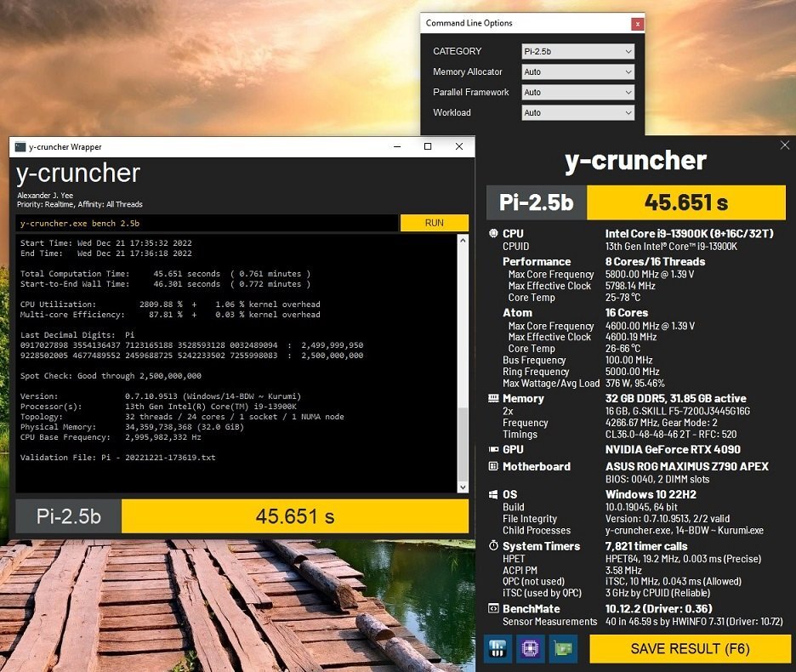Click the console vertical scrollbar thumb
The width and height of the screenshot is (796, 672).
coord(463,442)
